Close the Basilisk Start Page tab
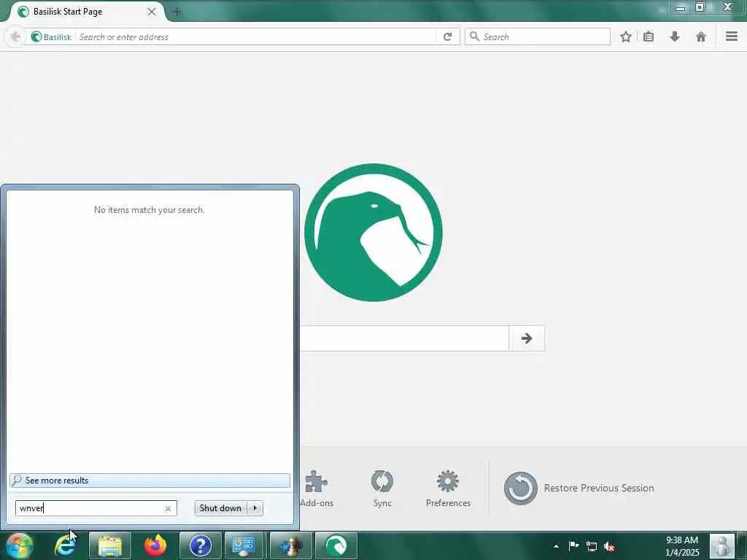Image resolution: width=747 pixels, height=560 pixels. tap(152, 12)
